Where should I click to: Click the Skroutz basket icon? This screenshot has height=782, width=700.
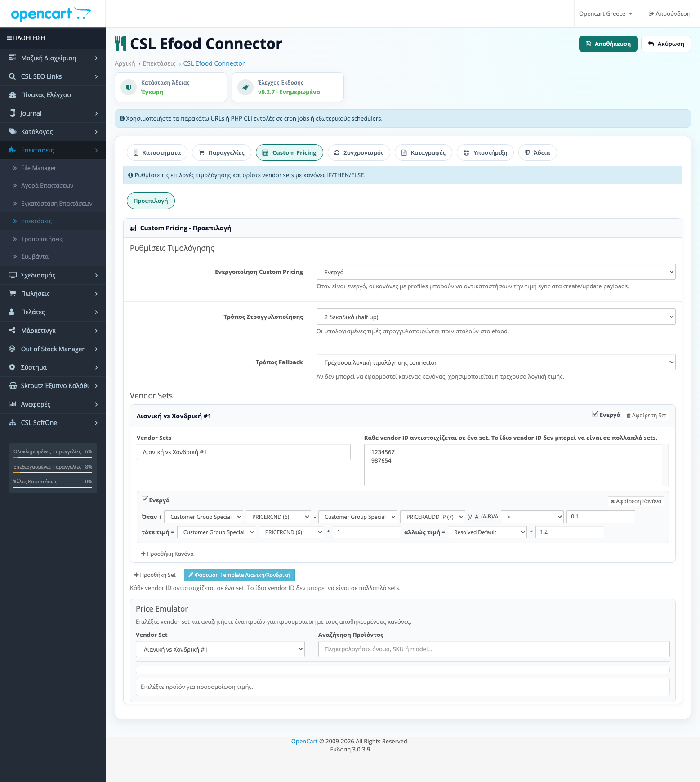click(x=13, y=386)
